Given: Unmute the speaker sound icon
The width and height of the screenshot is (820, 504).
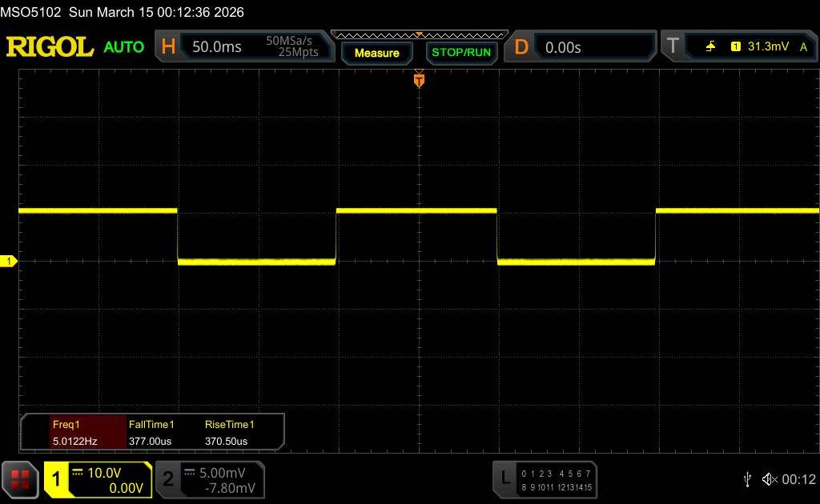Looking at the screenshot, I should 770,479.
